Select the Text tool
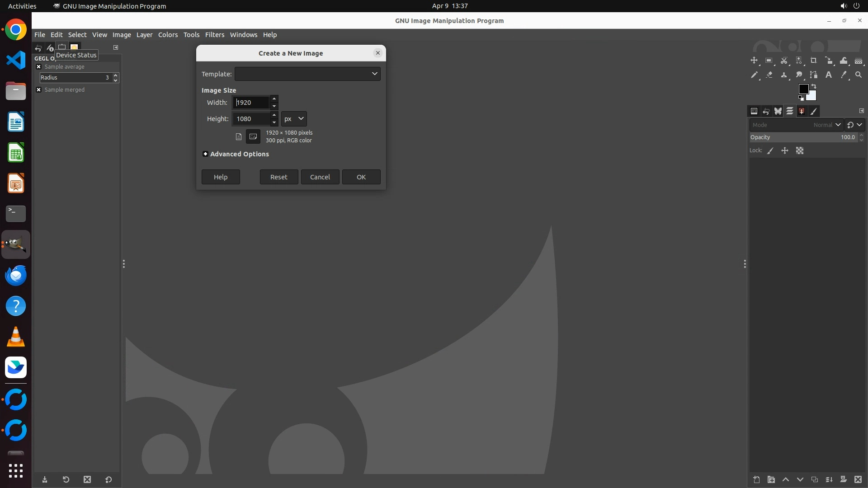Screen dimensions: 868x488 click(x=829, y=75)
